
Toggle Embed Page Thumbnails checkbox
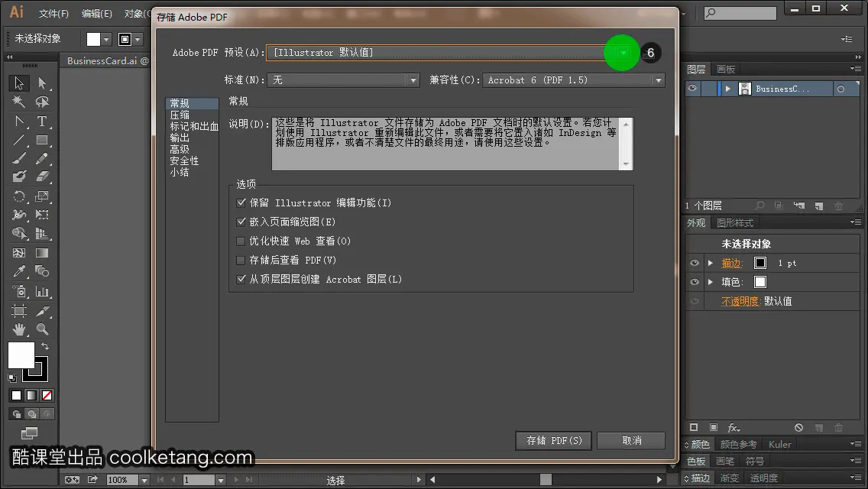241,222
